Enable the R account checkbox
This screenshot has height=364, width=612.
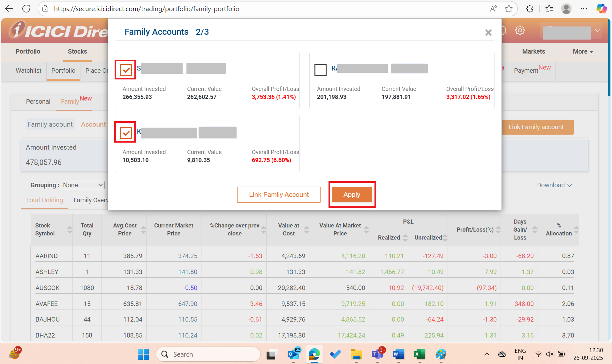[x=321, y=70]
